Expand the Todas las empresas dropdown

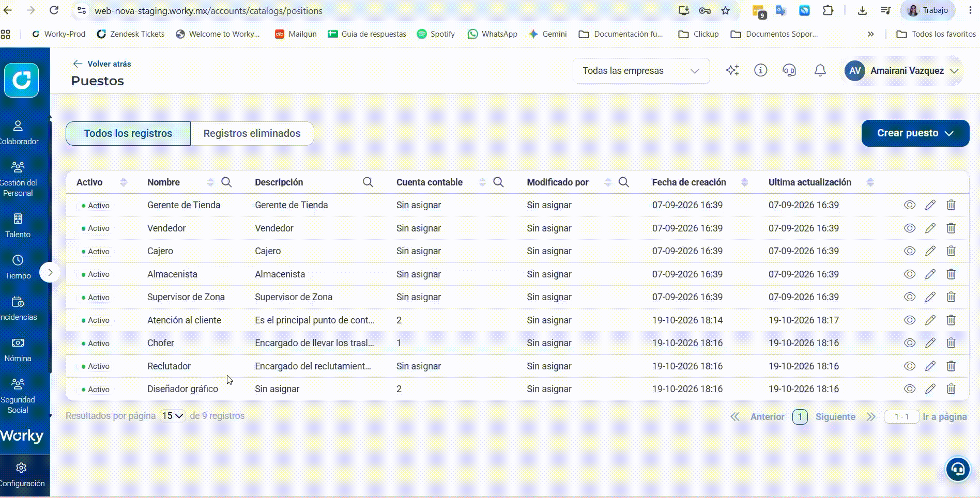[641, 71]
